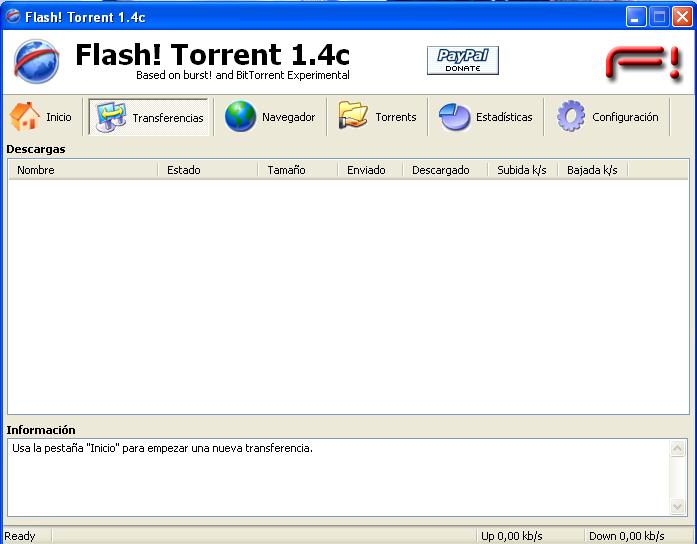Screen dimensions: 697x544
Task: Switch to the Transferencias tab label
Action: pos(168,118)
